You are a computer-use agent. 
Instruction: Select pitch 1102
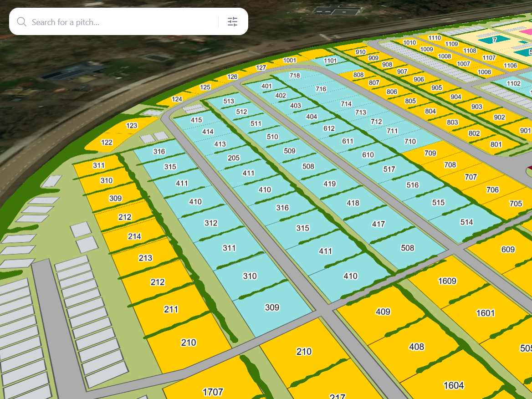tap(513, 83)
